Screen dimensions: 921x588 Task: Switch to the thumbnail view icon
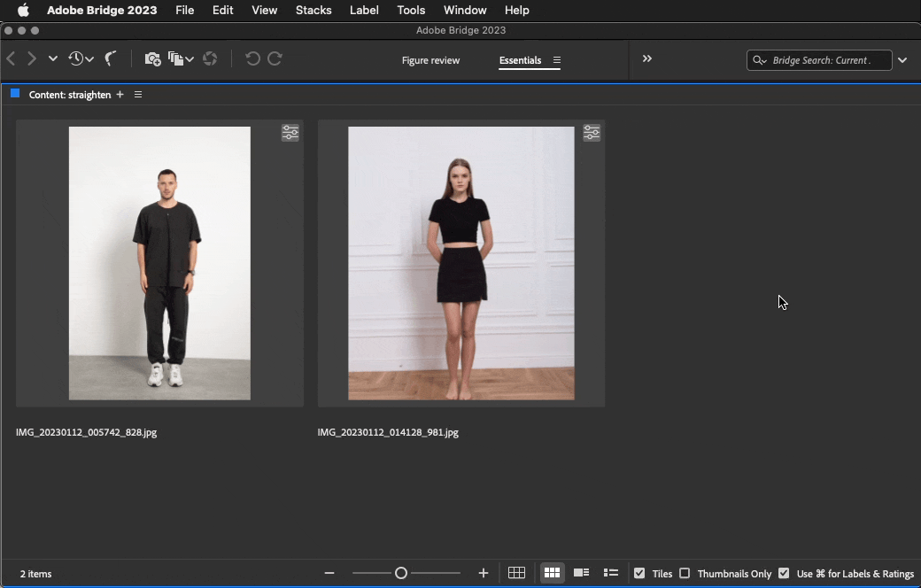tap(552, 574)
